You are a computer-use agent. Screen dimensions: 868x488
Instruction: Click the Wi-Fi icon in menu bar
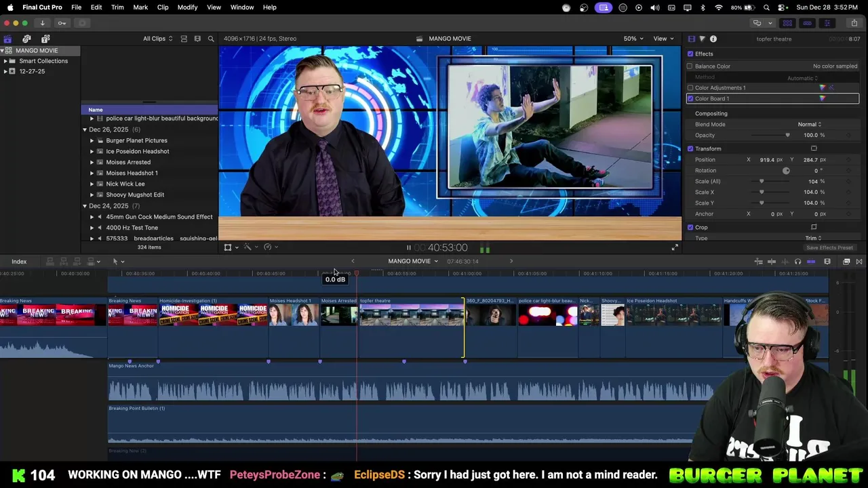[719, 7]
